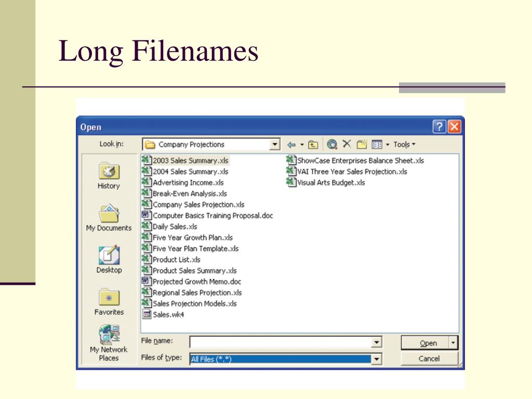Click the Open button

tap(425, 343)
